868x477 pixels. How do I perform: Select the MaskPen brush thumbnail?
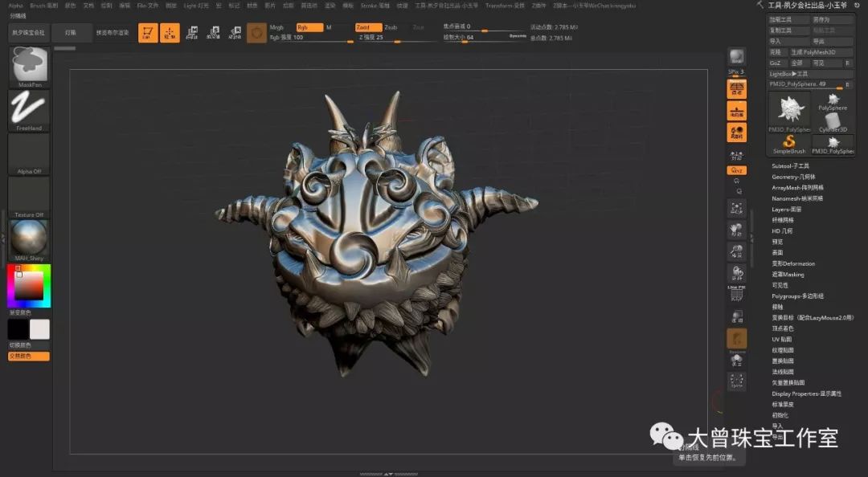tap(30, 67)
